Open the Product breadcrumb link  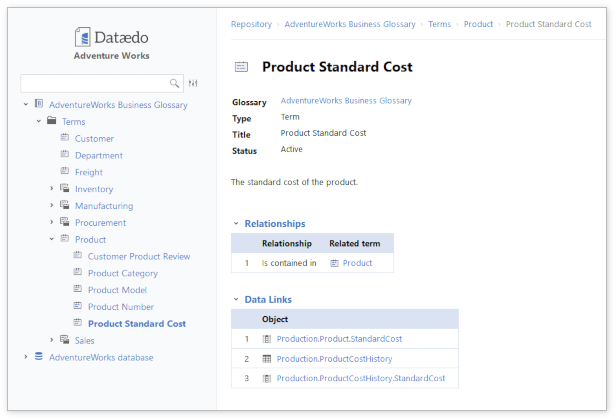point(478,24)
